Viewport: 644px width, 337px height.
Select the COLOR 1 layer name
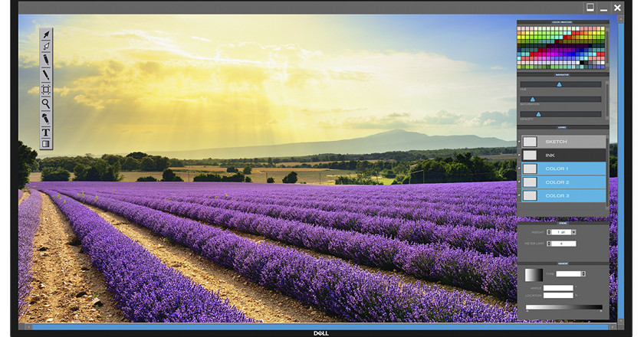coord(557,168)
